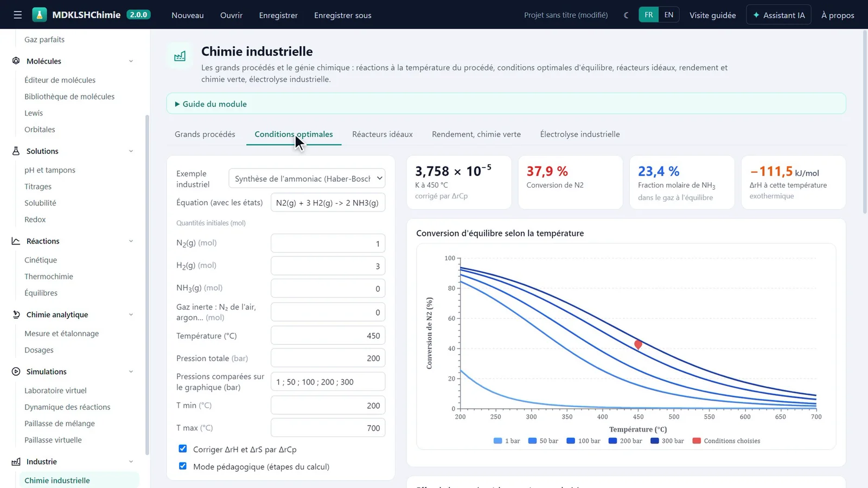Viewport: 868px width, 488px height.
Task: Collapse the Simulations section chevron
Action: pyautogui.click(x=131, y=372)
